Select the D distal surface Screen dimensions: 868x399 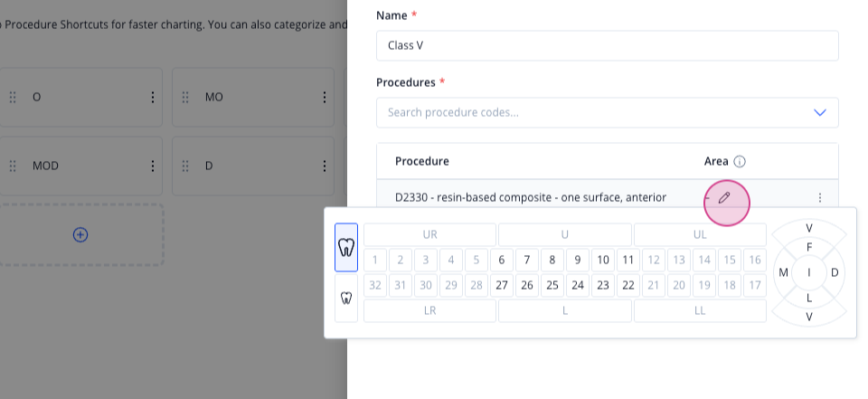pos(835,272)
